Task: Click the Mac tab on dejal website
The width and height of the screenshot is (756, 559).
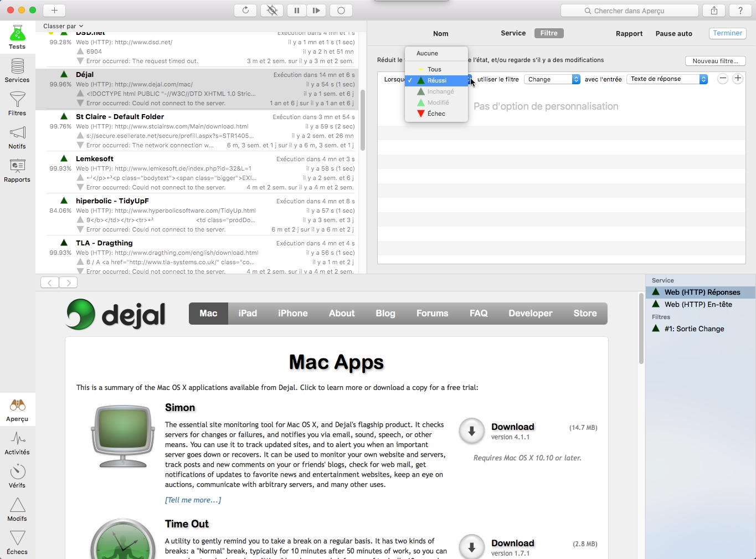Action: pos(208,314)
